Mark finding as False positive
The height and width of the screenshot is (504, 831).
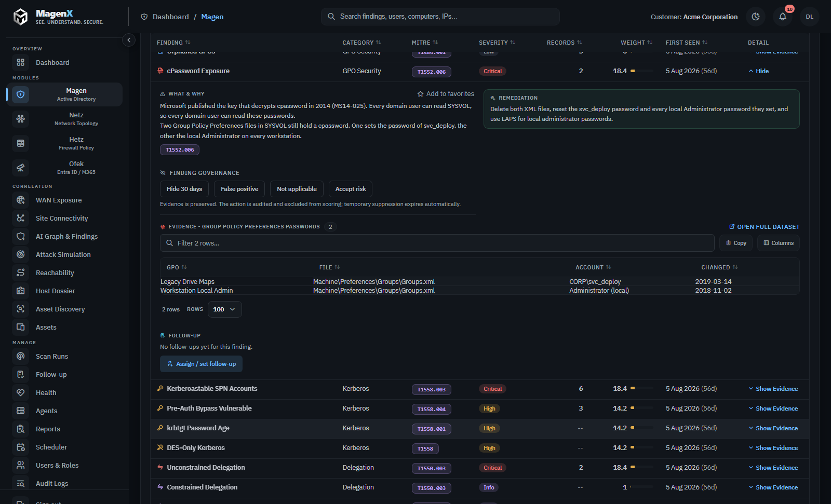pyautogui.click(x=239, y=189)
